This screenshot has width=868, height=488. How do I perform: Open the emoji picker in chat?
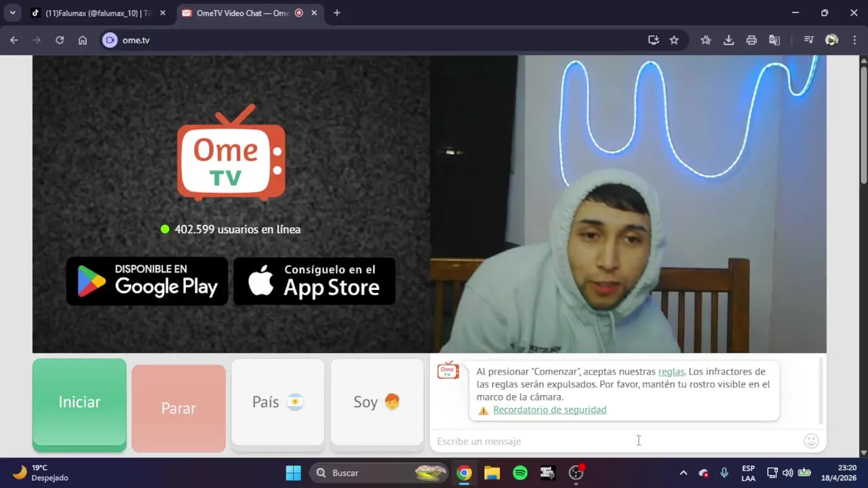[811, 441]
